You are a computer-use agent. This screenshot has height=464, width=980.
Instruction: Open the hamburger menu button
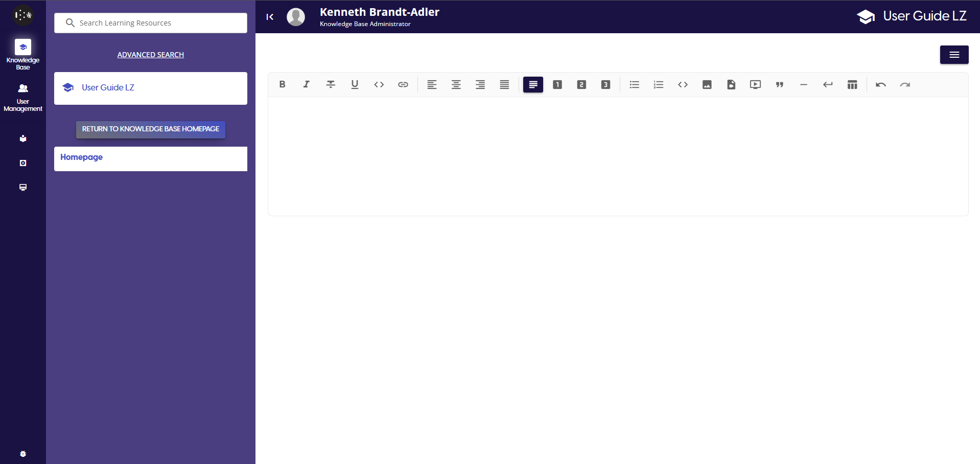click(x=954, y=55)
